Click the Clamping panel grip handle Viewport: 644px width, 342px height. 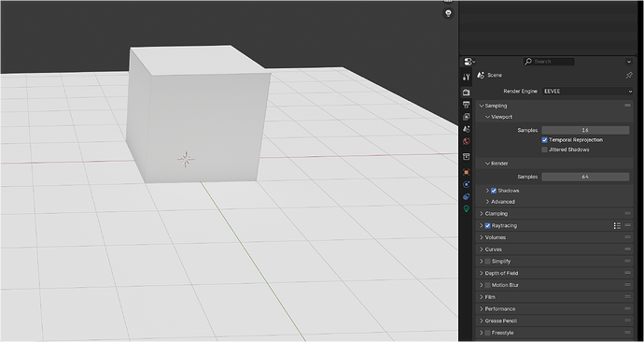pos(627,213)
